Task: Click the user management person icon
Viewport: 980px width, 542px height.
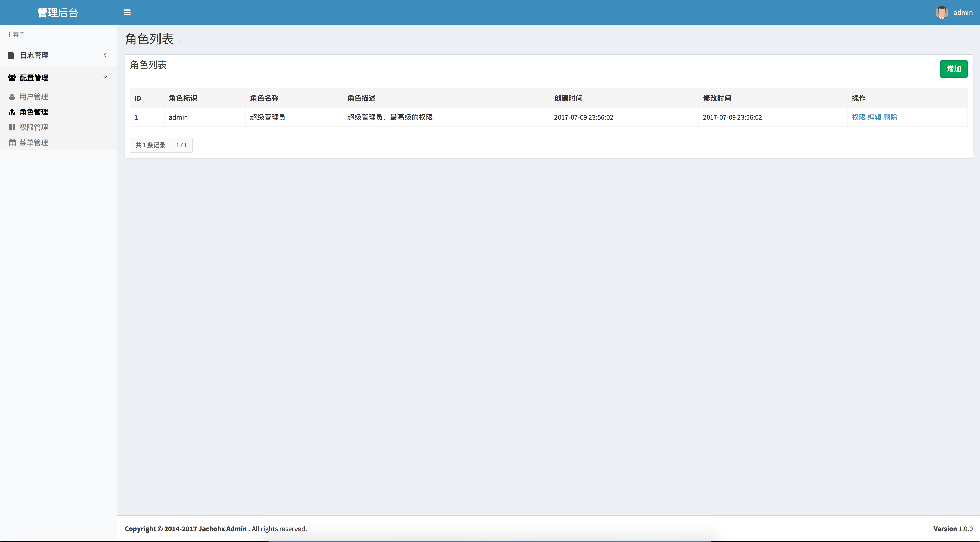Action: pyautogui.click(x=12, y=97)
